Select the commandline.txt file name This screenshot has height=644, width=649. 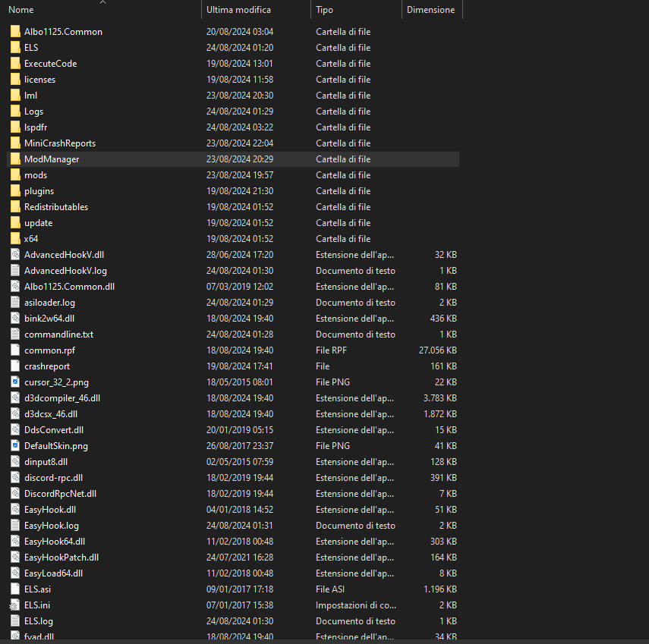click(58, 335)
